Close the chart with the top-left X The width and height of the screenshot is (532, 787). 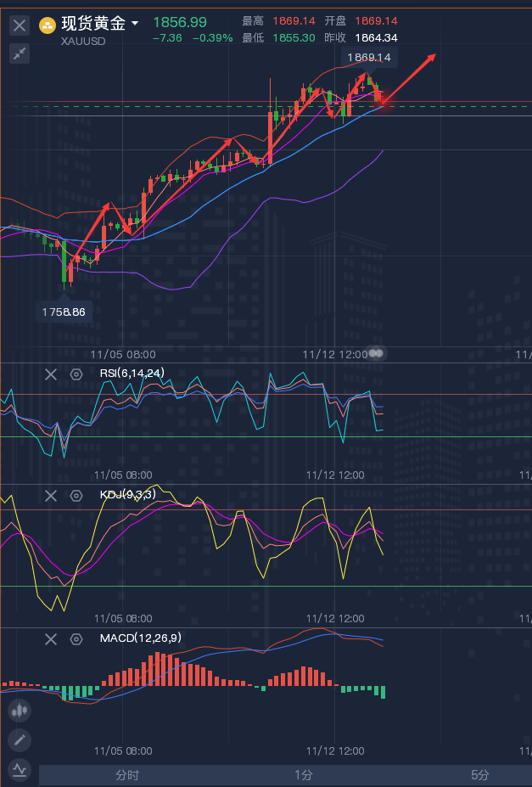[x=20, y=25]
